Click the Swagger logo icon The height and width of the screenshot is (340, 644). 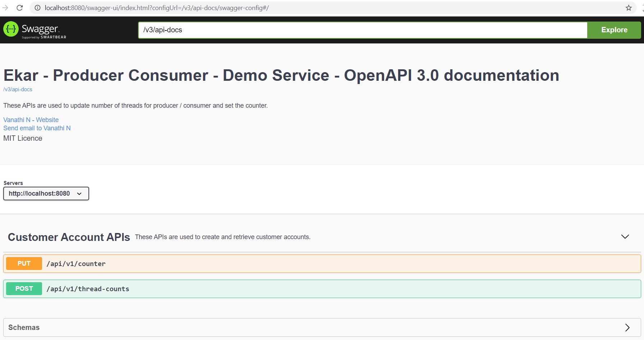(x=11, y=29)
